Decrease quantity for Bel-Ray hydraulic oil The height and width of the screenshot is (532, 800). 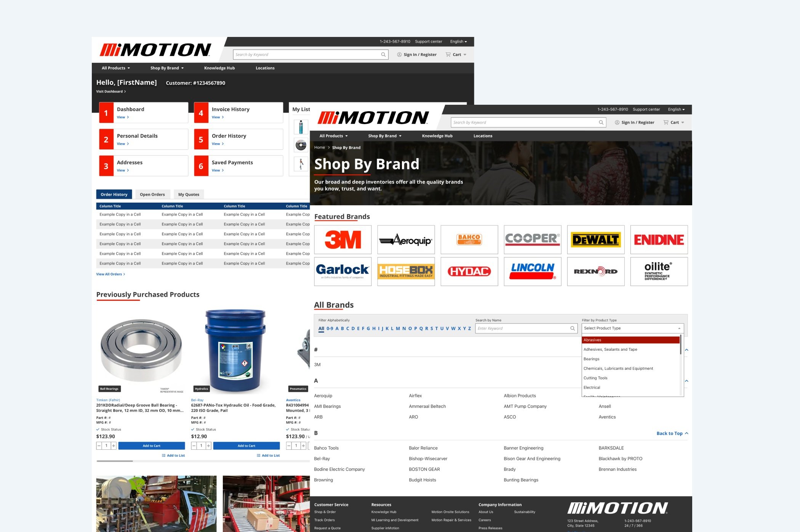click(x=194, y=446)
